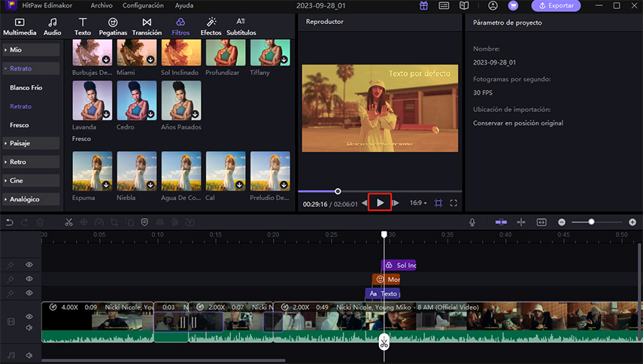
Task: Fit timeline to window
Action: [x=541, y=222]
